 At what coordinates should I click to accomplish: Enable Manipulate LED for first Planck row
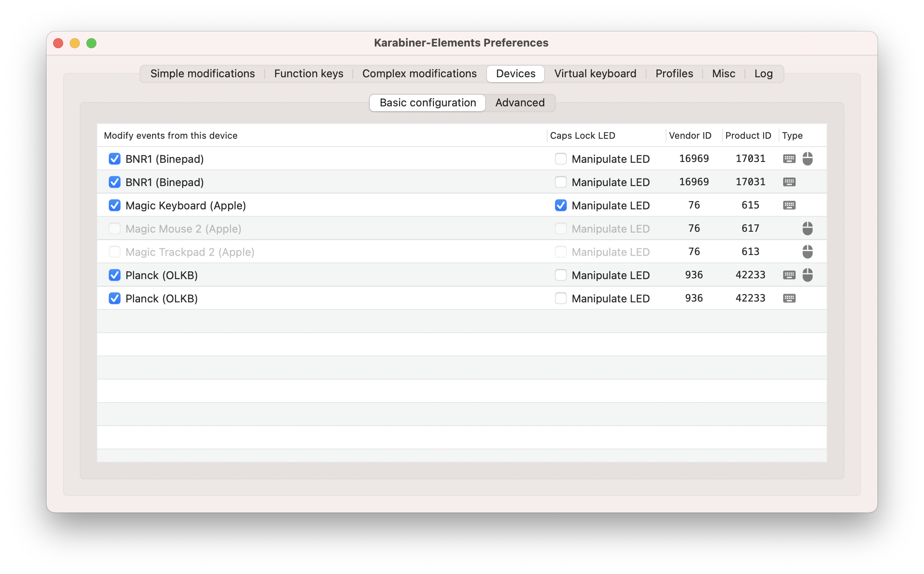coord(560,275)
